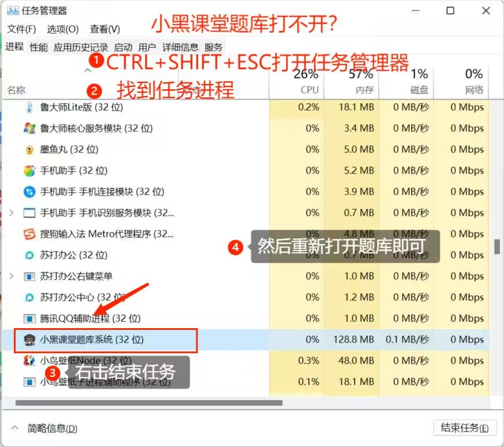504x447 pixels.
Task: Select the 鲁大师Lite版 (32 位) row
Action: pos(246,107)
